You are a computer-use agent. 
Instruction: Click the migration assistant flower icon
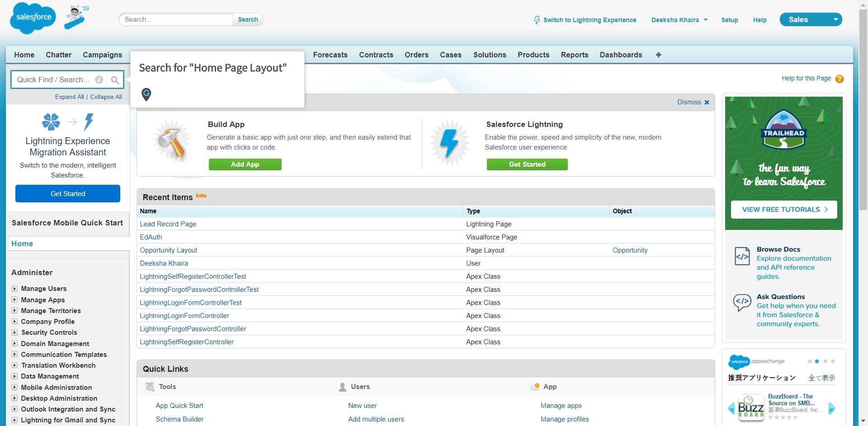point(51,122)
